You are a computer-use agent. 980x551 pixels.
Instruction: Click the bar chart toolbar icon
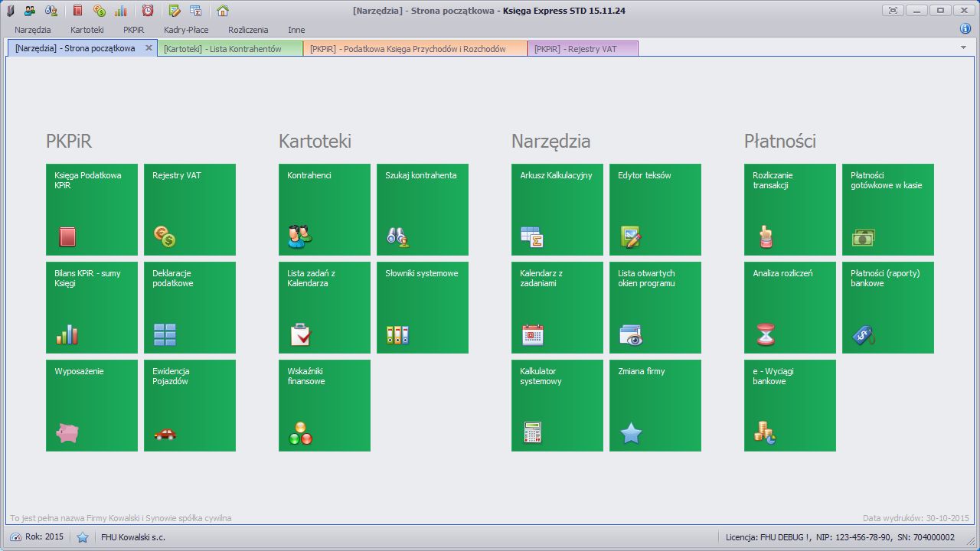pos(121,11)
